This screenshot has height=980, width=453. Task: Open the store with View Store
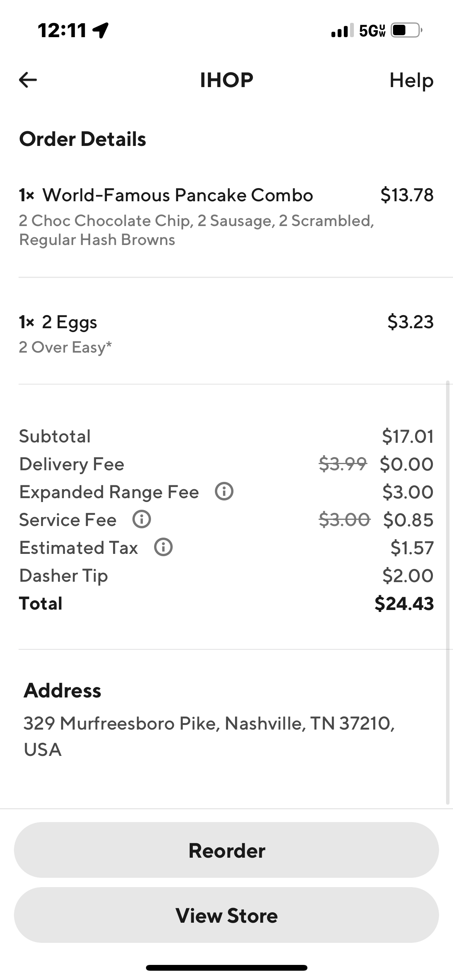[226, 915]
